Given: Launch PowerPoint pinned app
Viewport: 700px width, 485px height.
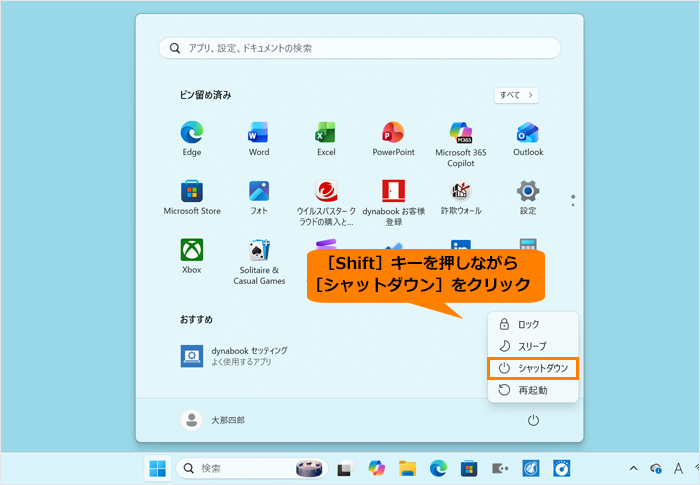Looking at the screenshot, I should pyautogui.click(x=393, y=139).
